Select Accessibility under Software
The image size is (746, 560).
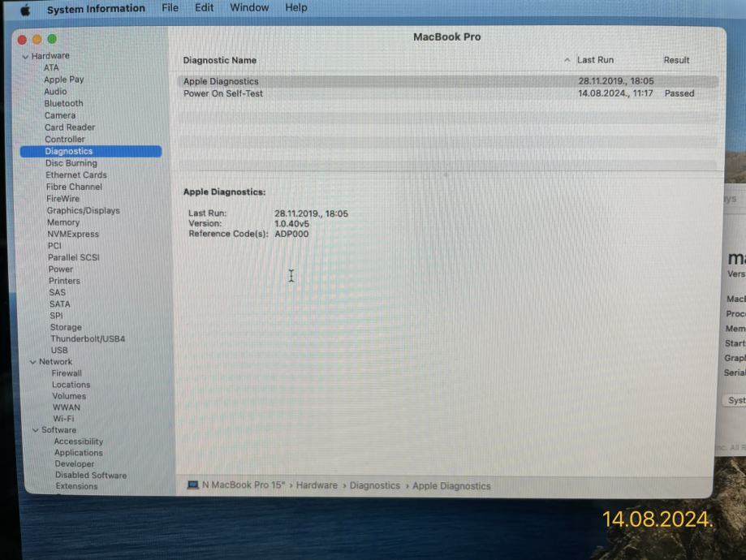(x=79, y=442)
